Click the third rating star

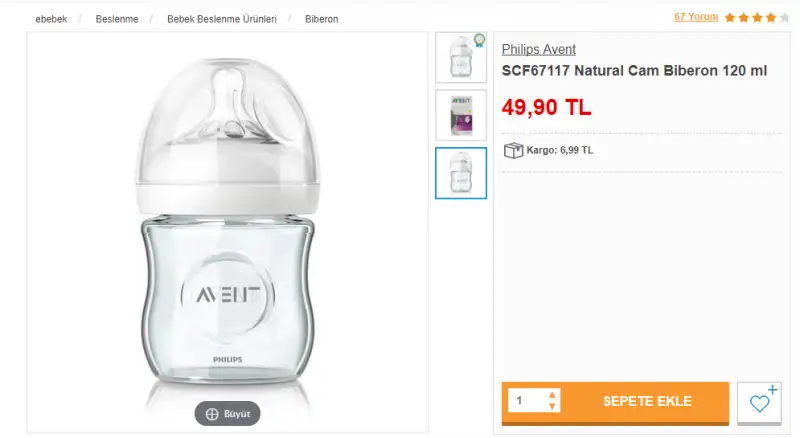click(758, 18)
